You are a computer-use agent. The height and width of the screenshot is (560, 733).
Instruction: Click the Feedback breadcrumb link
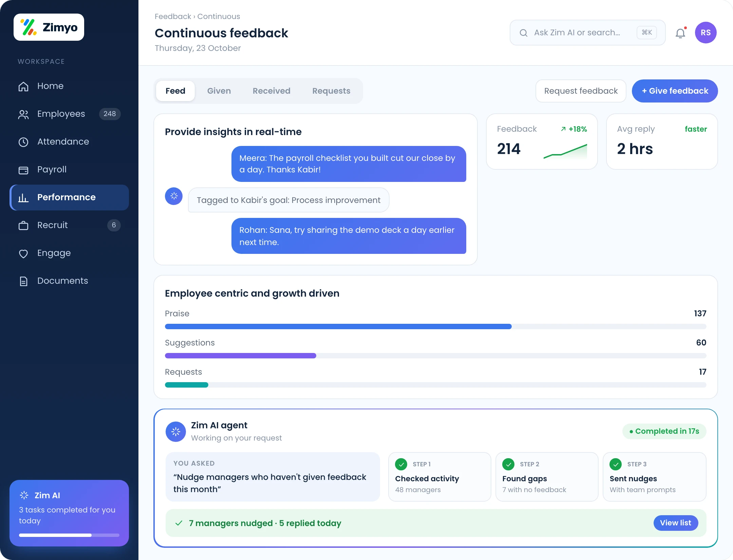[173, 16]
